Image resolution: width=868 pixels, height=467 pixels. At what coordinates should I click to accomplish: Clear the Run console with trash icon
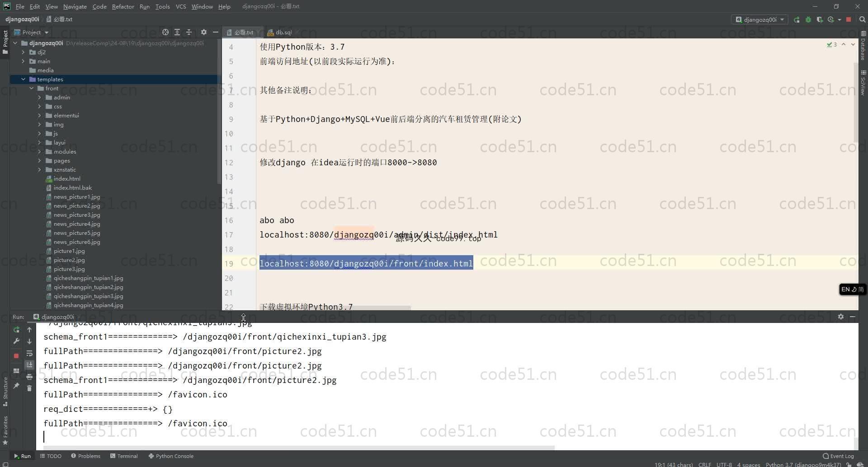coord(29,388)
